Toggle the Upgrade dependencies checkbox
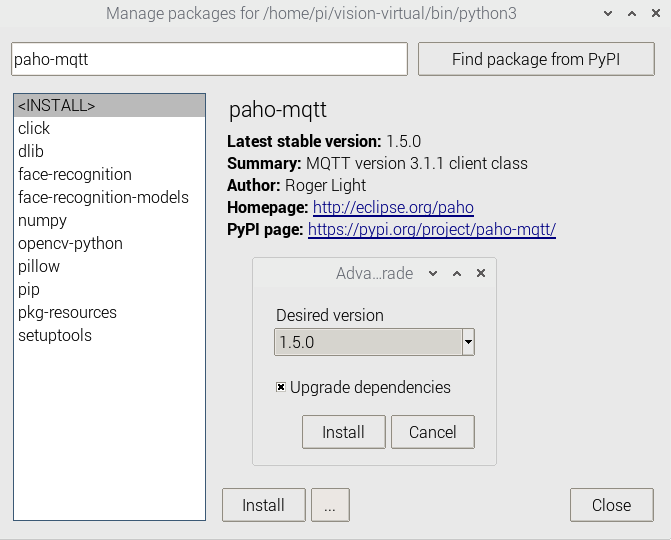This screenshot has height=540, width=671. click(282, 387)
